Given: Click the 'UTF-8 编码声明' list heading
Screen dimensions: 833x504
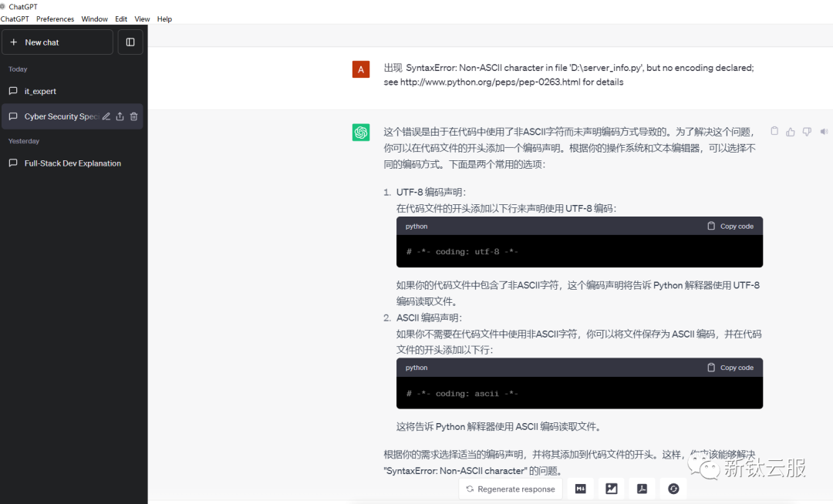Looking at the screenshot, I should [x=431, y=192].
